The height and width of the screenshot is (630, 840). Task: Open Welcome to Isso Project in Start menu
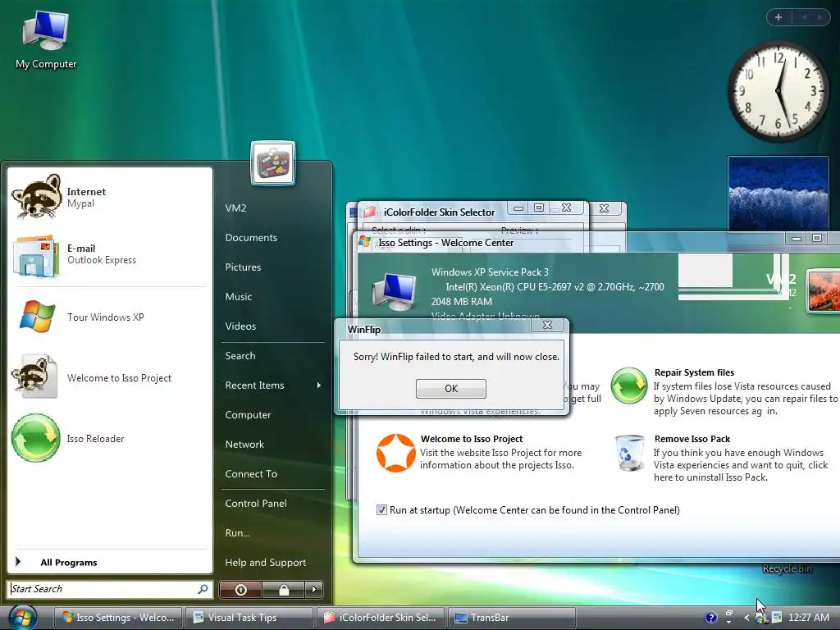point(110,377)
